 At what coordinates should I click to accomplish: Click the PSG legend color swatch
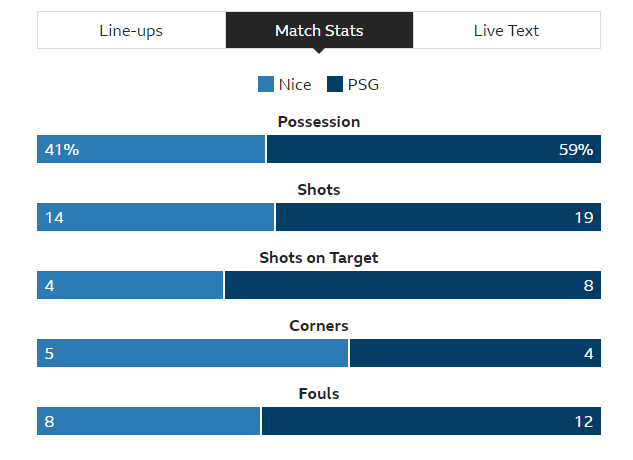tap(335, 84)
